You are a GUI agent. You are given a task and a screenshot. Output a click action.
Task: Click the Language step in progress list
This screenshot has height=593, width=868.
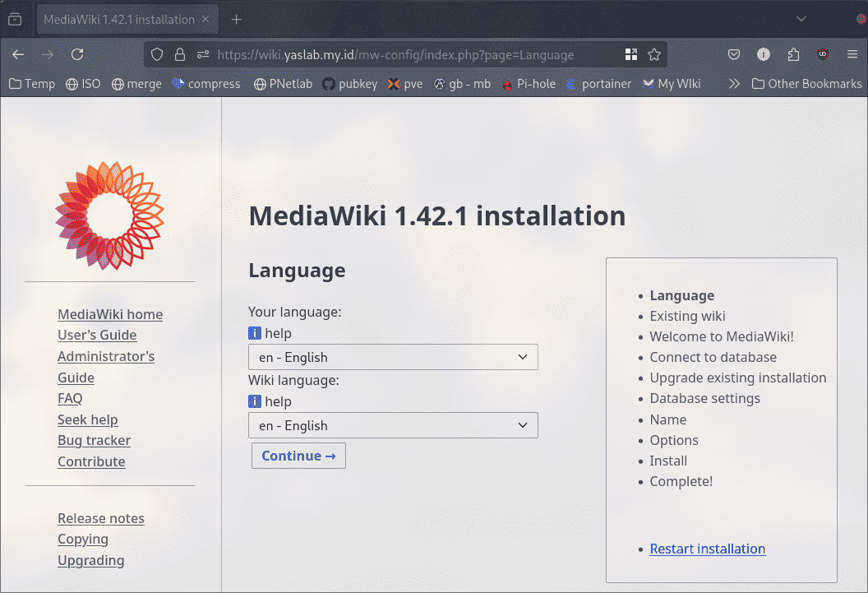682,295
